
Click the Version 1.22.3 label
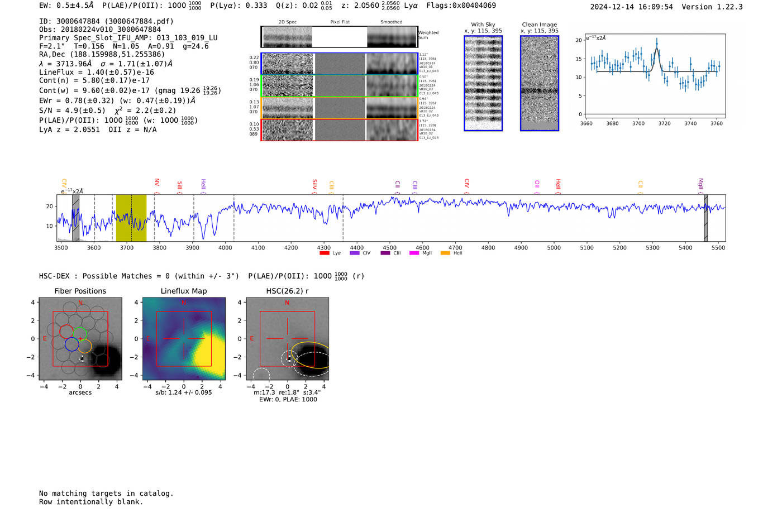tap(712, 7)
